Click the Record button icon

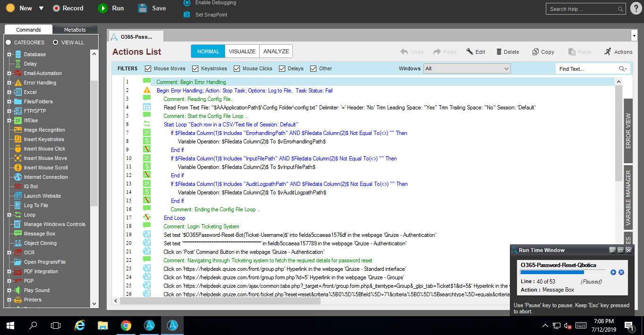pyautogui.click(x=56, y=8)
